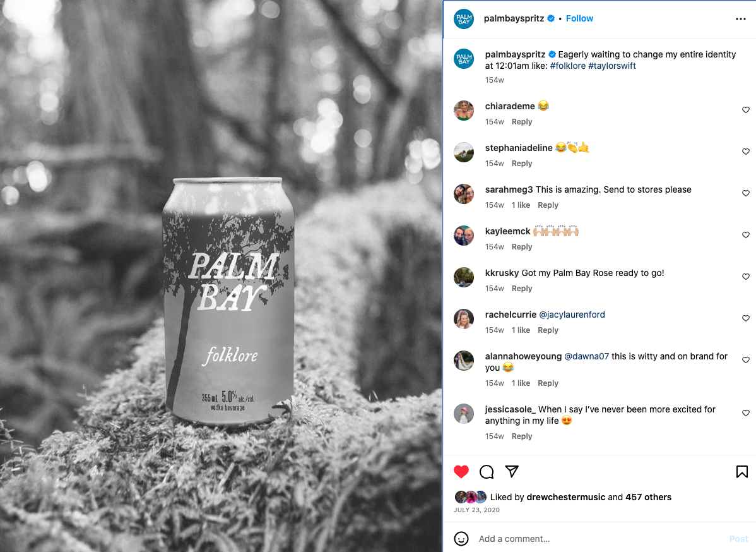
Task: Like jessicasole_'s comment heart icon
Action: (x=745, y=413)
